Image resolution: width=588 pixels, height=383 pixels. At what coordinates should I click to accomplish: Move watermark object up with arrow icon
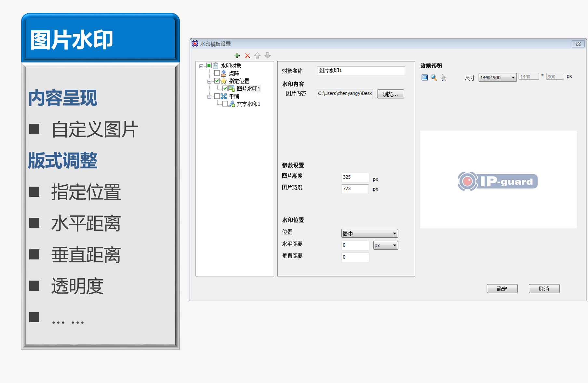point(257,55)
